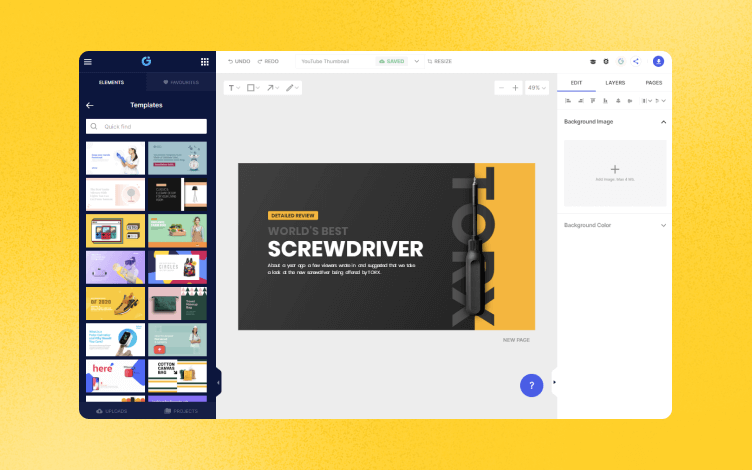Open the 49% zoom level dropdown
This screenshot has height=470, width=752.
tap(537, 88)
